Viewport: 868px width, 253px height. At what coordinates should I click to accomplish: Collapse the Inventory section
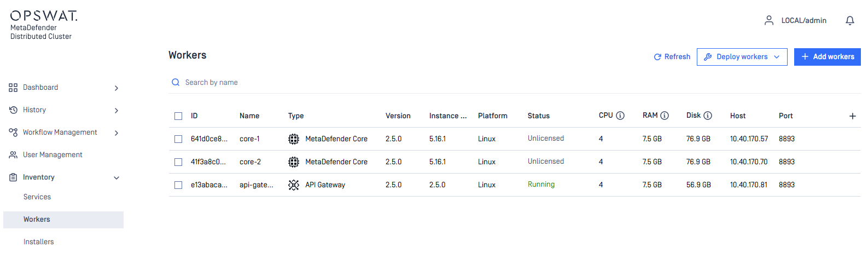pyautogui.click(x=116, y=178)
